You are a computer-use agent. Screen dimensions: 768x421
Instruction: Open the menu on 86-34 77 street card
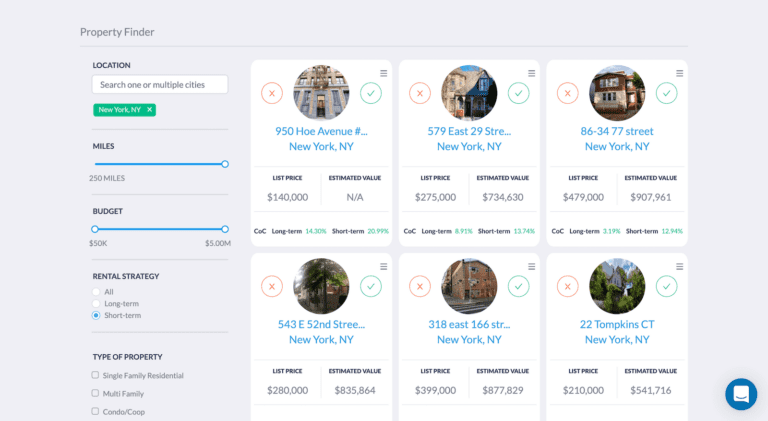pos(680,73)
